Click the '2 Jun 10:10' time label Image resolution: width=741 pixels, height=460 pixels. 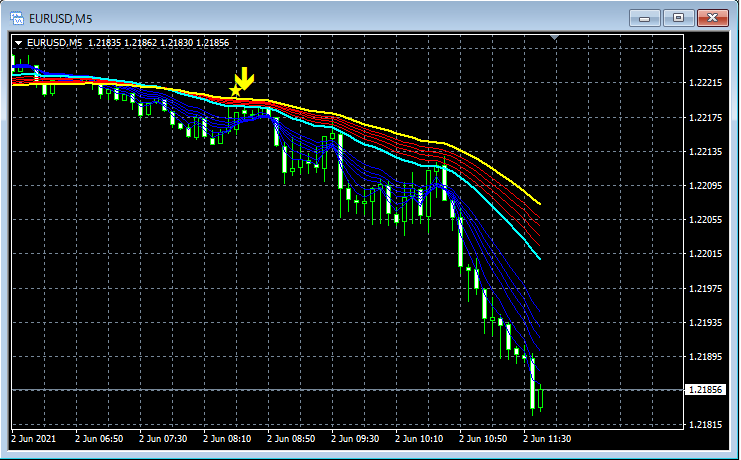click(419, 439)
